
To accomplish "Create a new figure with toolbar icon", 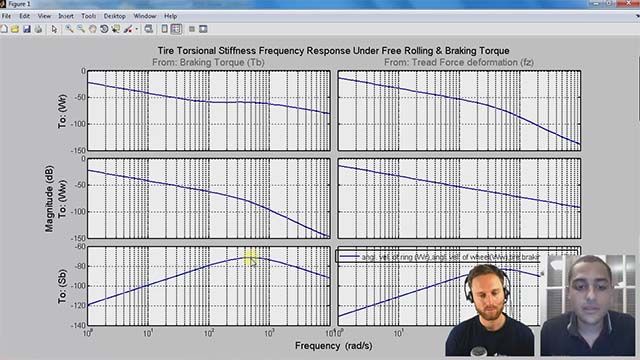I will (x=4, y=29).
